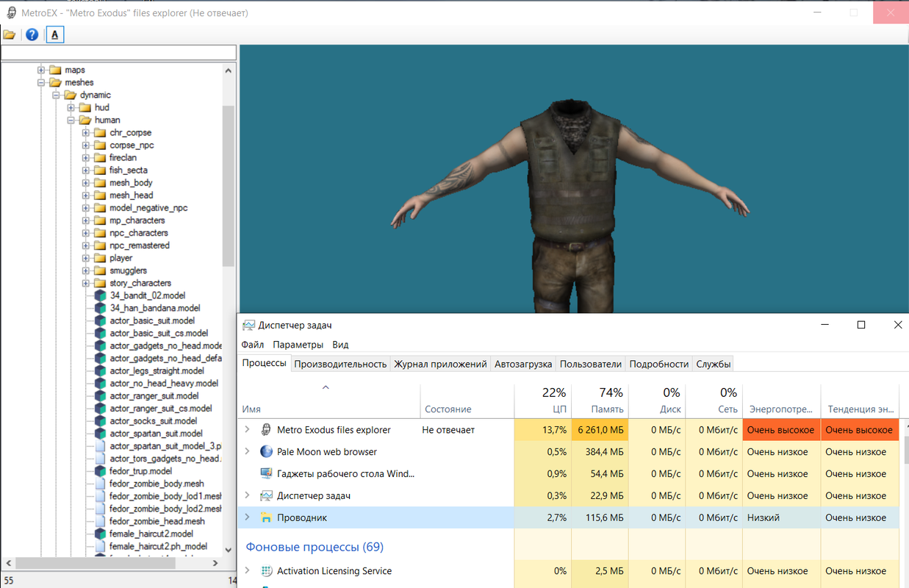Select the mp_characters folder icon

[x=100, y=220]
